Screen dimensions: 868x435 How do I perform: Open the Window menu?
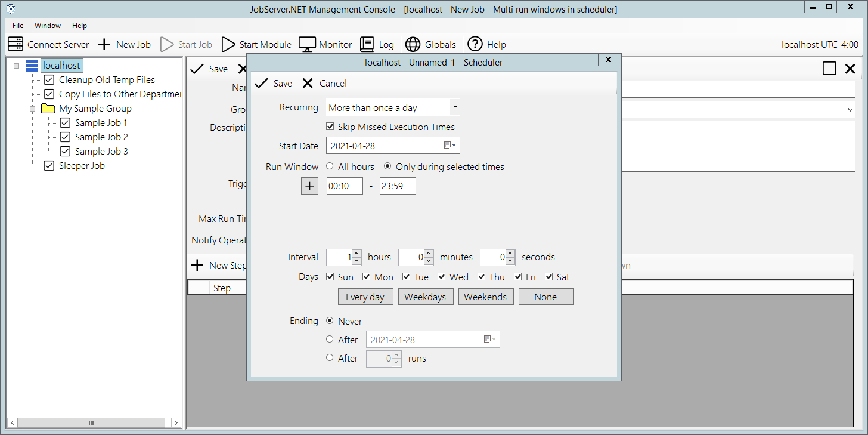coord(47,25)
